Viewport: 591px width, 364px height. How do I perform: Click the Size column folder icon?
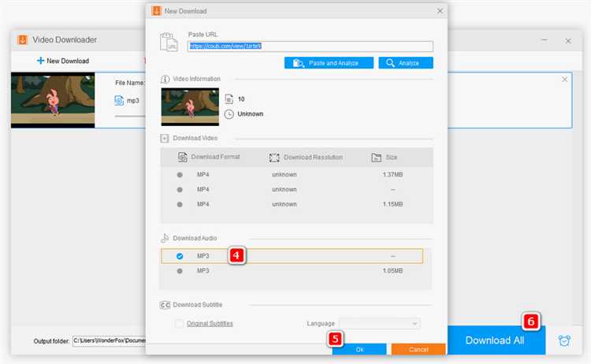pos(376,158)
